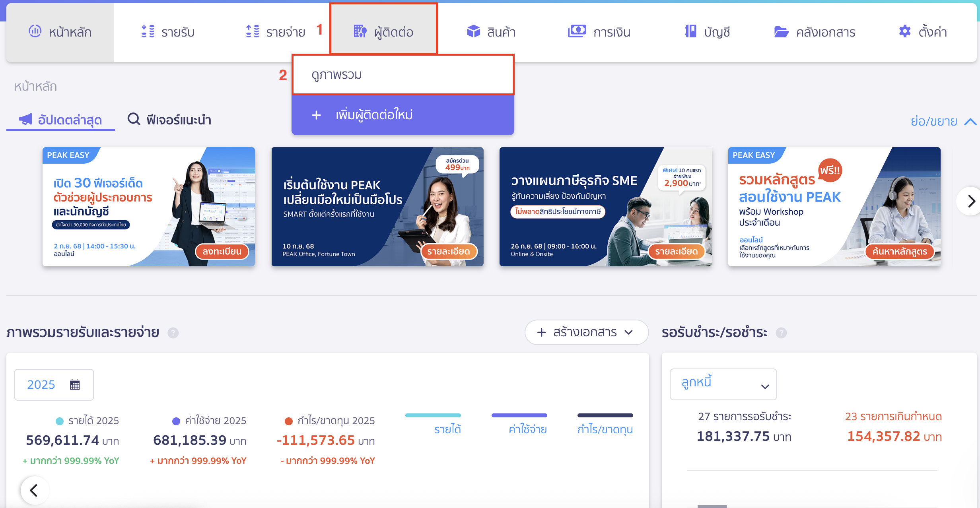Open the 30 ฟีเจอร์เด็ด PEAK EASY banner
980x508 pixels.
(x=149, y=207)
